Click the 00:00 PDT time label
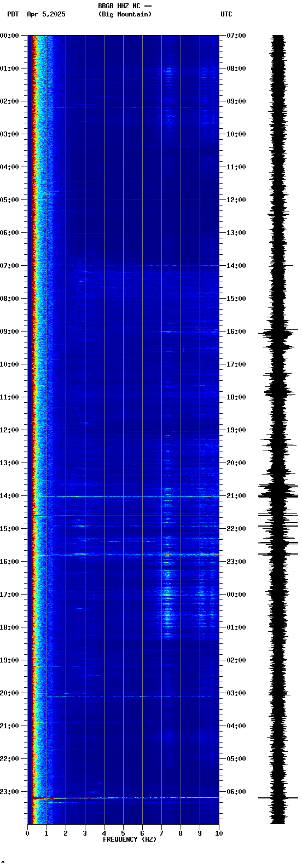Image resolution: width=302 pixels, height=868 pixels. (x=9, y=36)
